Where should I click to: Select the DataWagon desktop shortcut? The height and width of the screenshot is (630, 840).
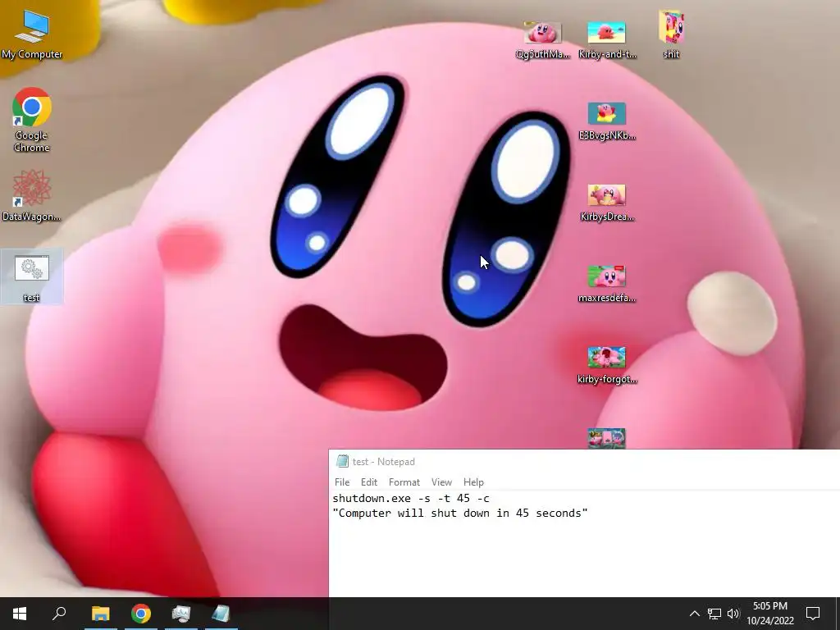coord(32,195)
